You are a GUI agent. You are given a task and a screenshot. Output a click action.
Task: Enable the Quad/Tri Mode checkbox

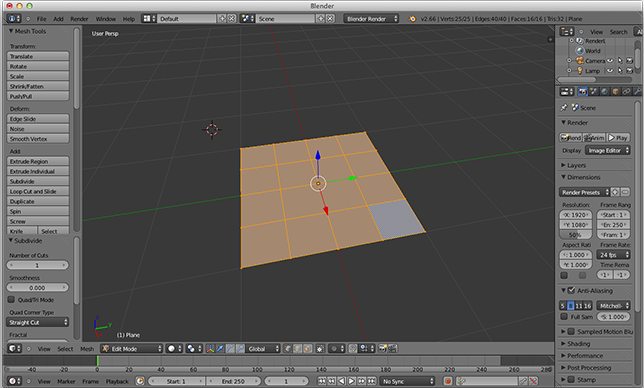[x=12, y=300]
